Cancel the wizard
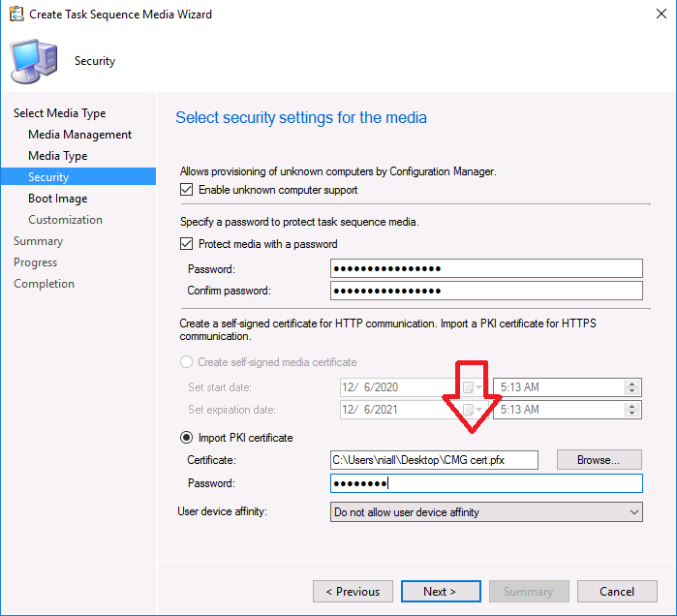The width and height of the screenshot is (677, 616). click(x=617, y=592)
